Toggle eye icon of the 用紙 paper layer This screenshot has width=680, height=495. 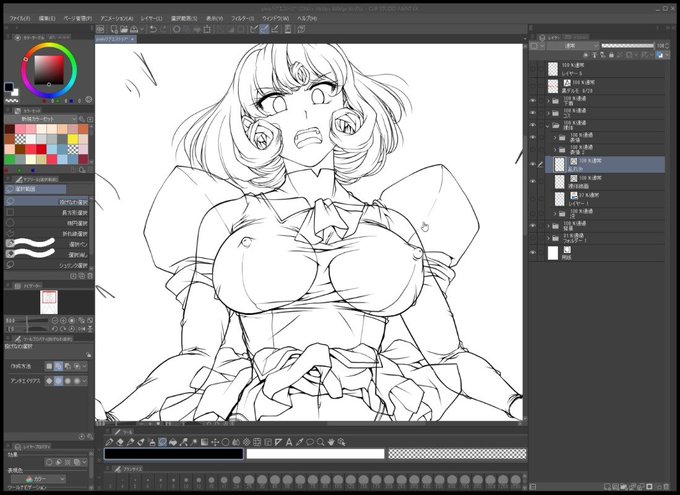[533, 252]
